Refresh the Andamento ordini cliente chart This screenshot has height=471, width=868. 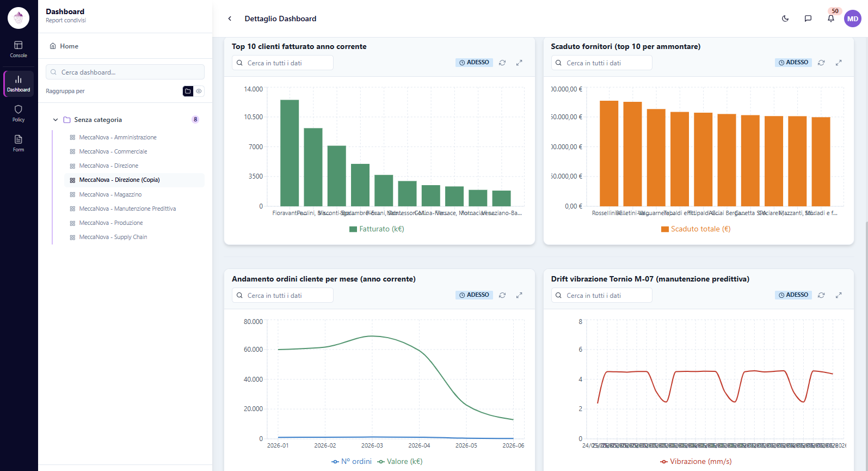[x=502, y=295]
